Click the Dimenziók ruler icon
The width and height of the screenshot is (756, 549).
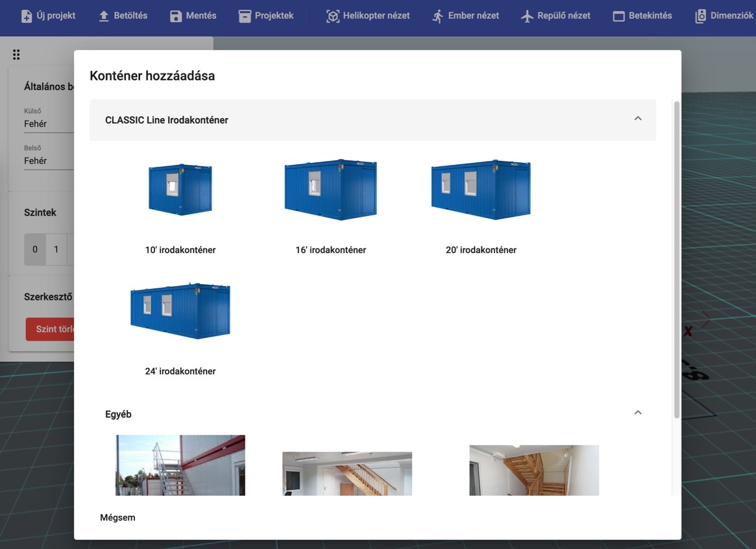point(701,16)
